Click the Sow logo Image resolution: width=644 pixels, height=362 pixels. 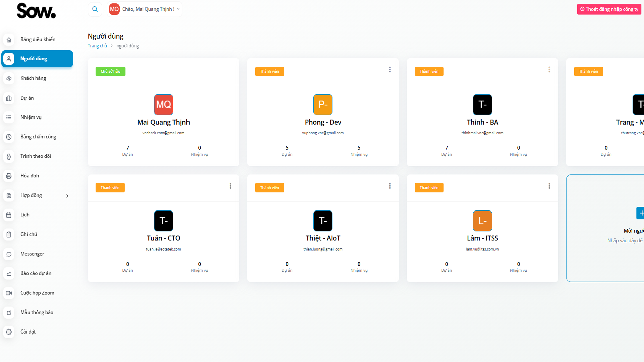(x=36, y=11)
